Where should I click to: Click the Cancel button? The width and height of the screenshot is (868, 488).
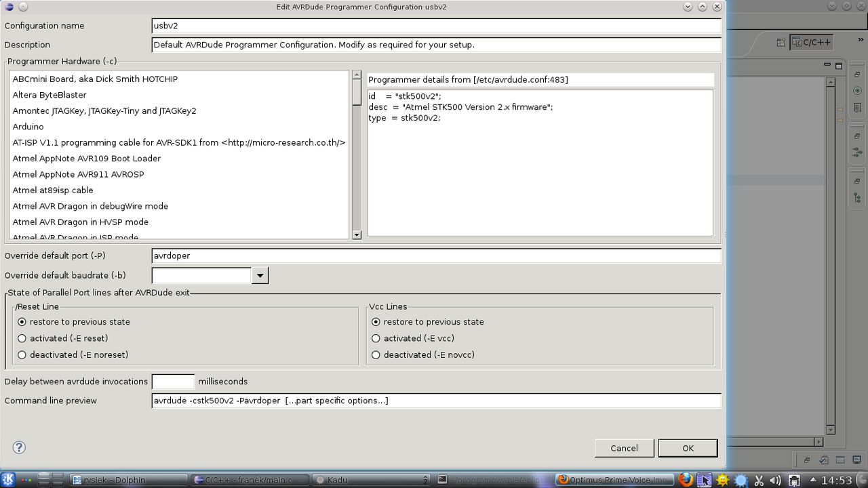point(624,448)
